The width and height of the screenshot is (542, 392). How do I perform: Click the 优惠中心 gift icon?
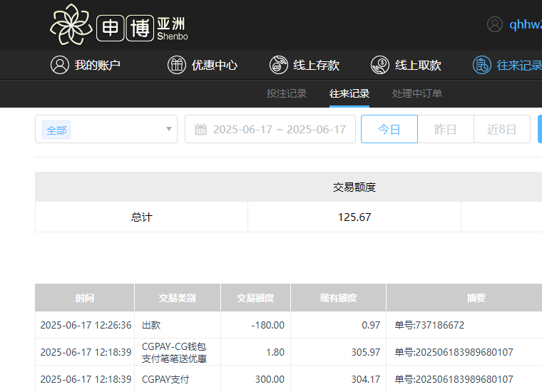[x=177, y=65]
